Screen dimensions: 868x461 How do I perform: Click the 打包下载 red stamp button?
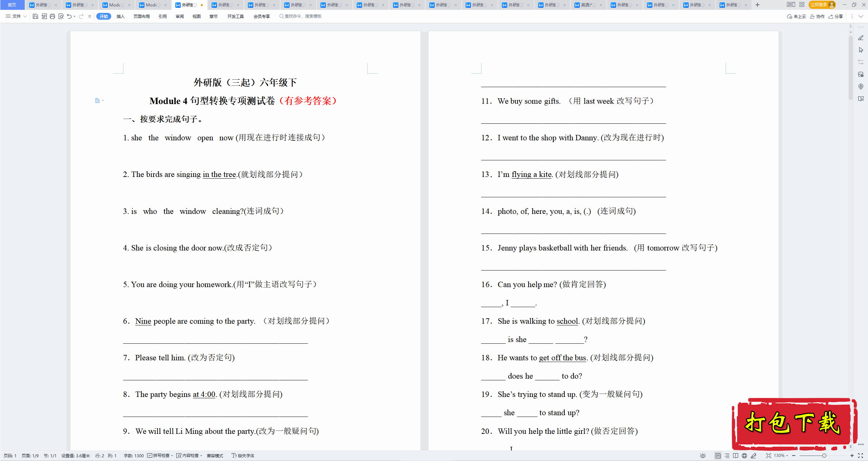point(794,424)
